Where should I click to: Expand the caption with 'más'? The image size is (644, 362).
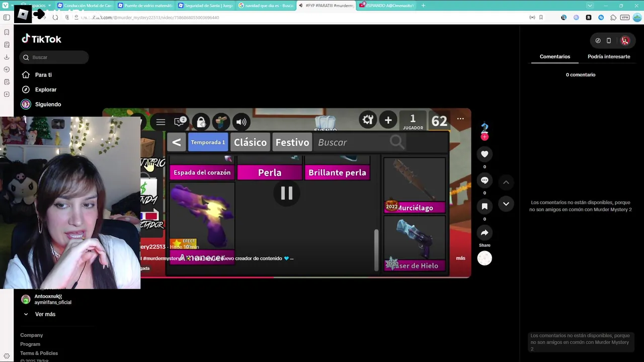(460, 258)
